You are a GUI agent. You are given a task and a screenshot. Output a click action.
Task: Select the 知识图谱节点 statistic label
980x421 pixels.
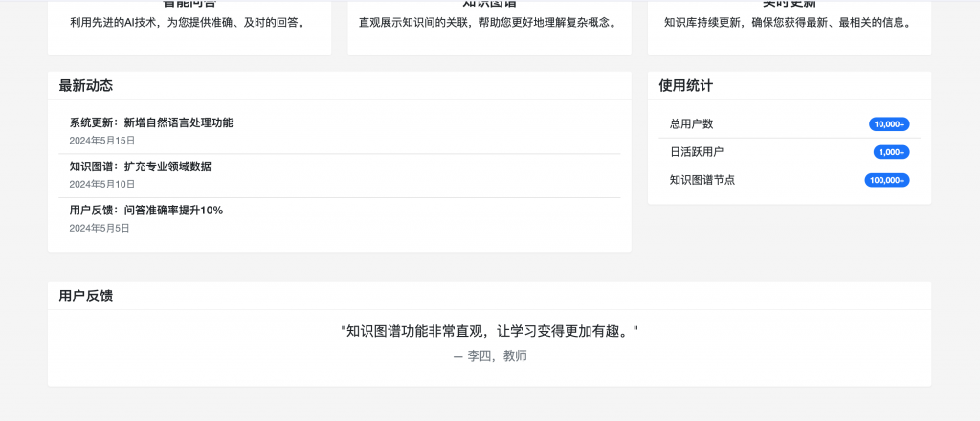pyautogui.click(x=702, y=180)
